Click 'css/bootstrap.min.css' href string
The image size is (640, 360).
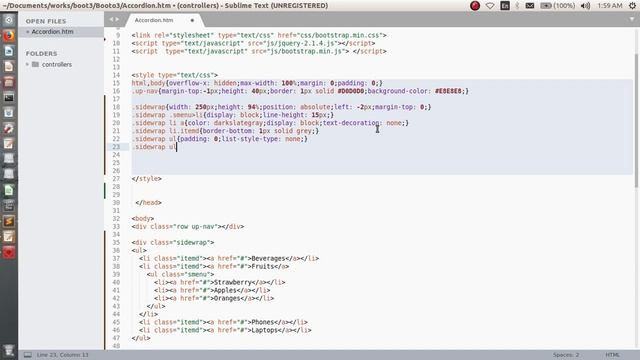point(340,35)
